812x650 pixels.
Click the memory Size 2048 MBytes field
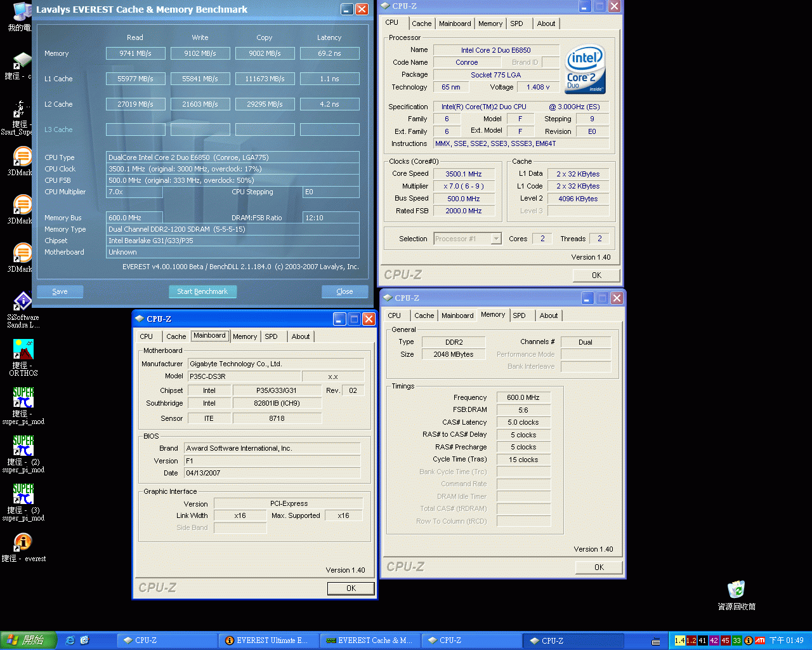click(x=454, y=354)
